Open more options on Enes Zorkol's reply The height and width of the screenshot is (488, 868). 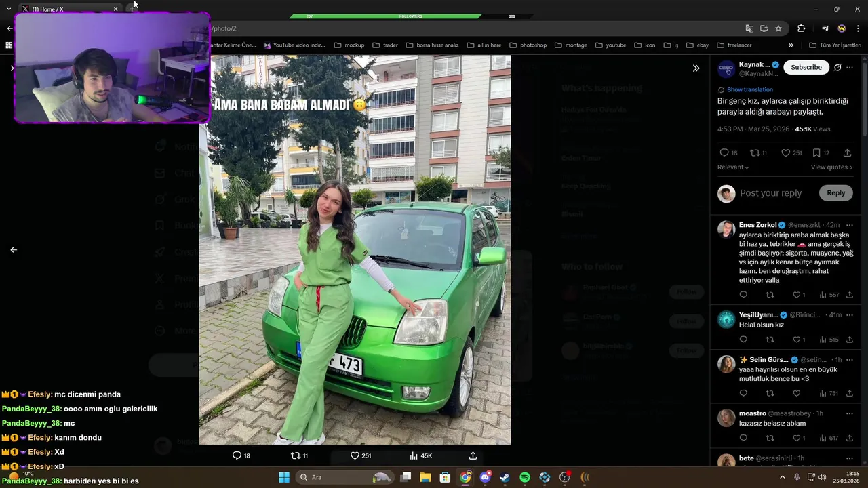point(850,225)
